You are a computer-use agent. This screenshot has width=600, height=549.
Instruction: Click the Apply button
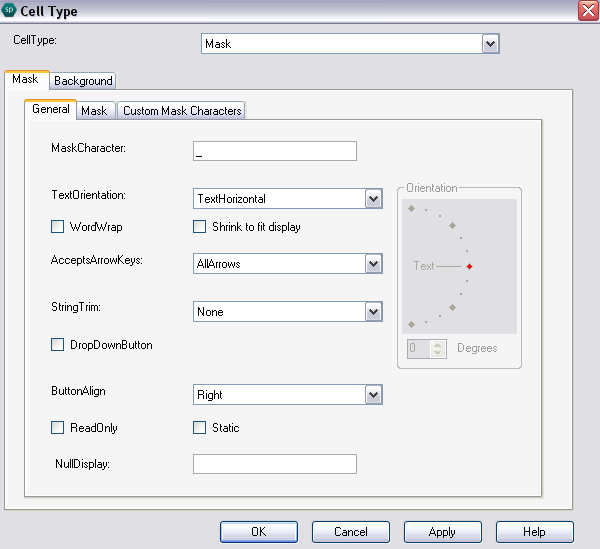tap(442, 532)
